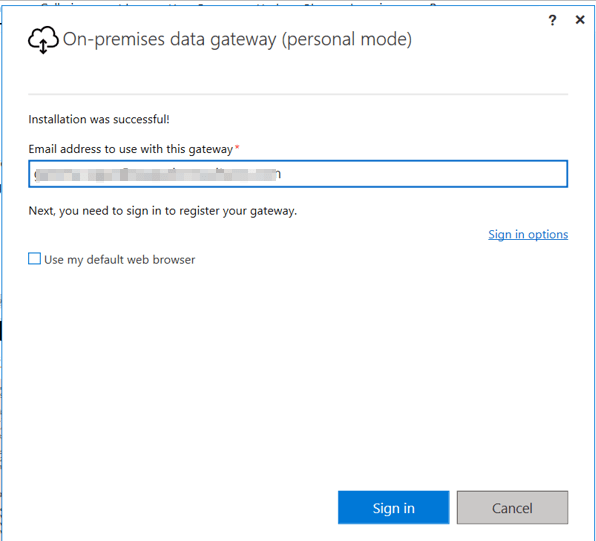Focus the email address input field
The width and height of the screenshot is (596, 541).
tap(298, 174)
